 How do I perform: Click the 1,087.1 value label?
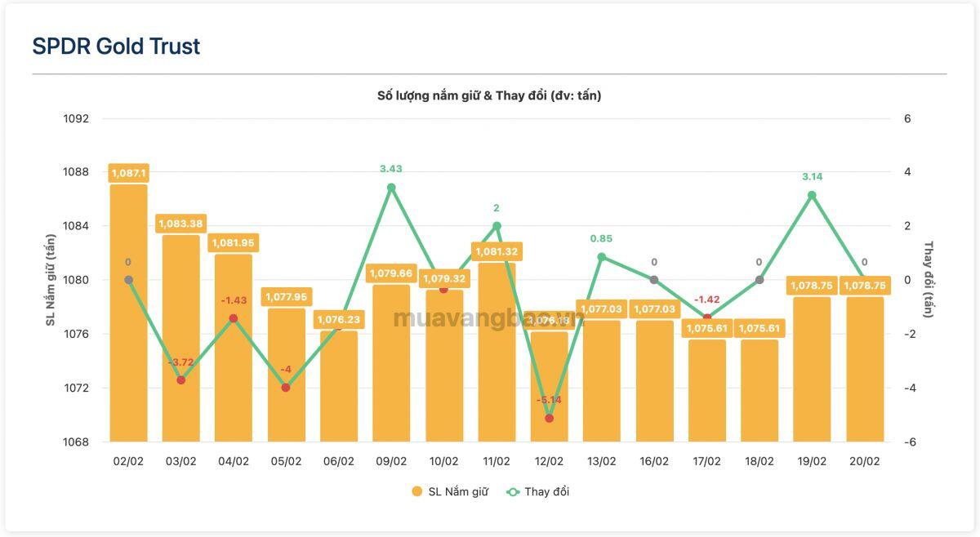(x=128, y=173)
